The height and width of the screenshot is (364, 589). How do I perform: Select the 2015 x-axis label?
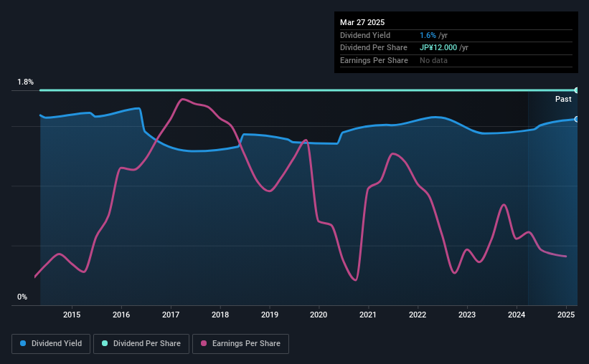tap(72, 315)
